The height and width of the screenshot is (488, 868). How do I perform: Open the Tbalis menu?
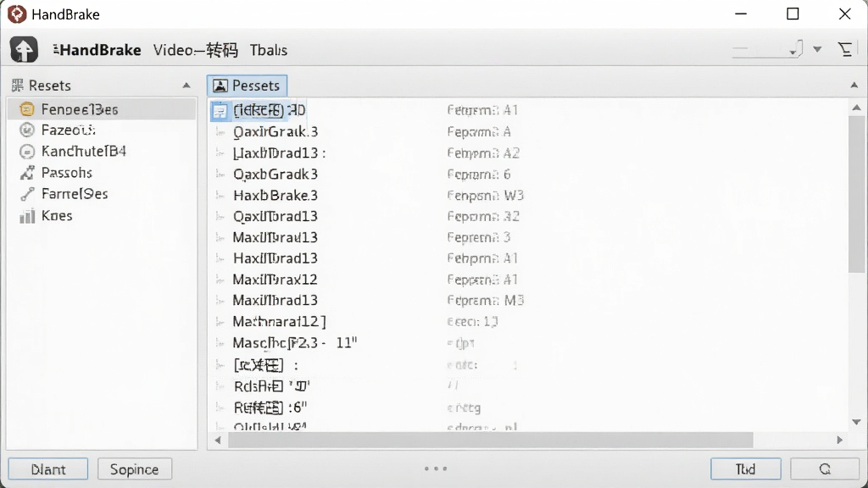tap(269, 50)
